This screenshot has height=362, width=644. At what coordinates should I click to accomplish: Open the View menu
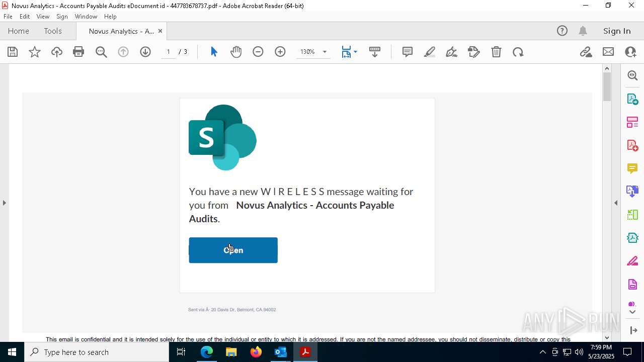tap(43, 17)
